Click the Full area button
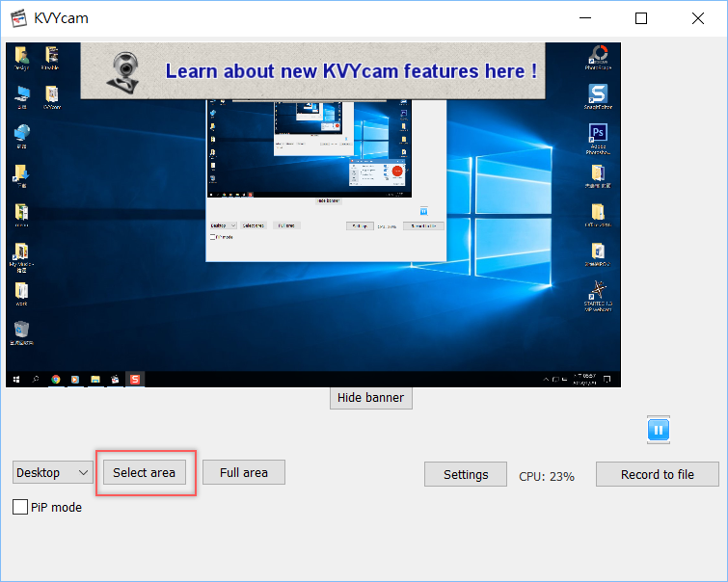 click(x=244, y=472)
